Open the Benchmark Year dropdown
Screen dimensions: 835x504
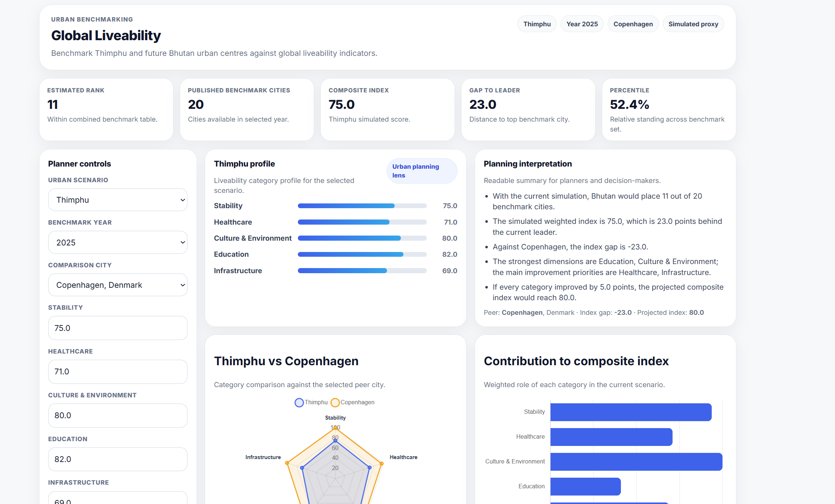click(118, 243)
